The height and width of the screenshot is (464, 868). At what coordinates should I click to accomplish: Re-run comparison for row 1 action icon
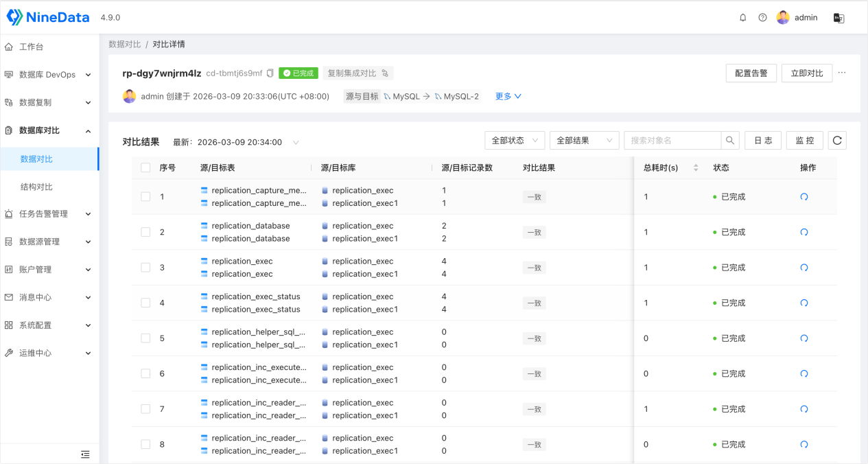pos(804,197)
